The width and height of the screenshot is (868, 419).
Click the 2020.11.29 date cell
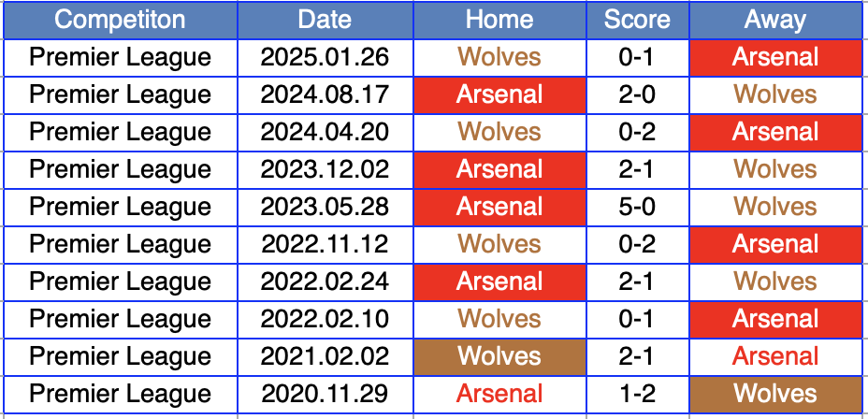point(325,394)
